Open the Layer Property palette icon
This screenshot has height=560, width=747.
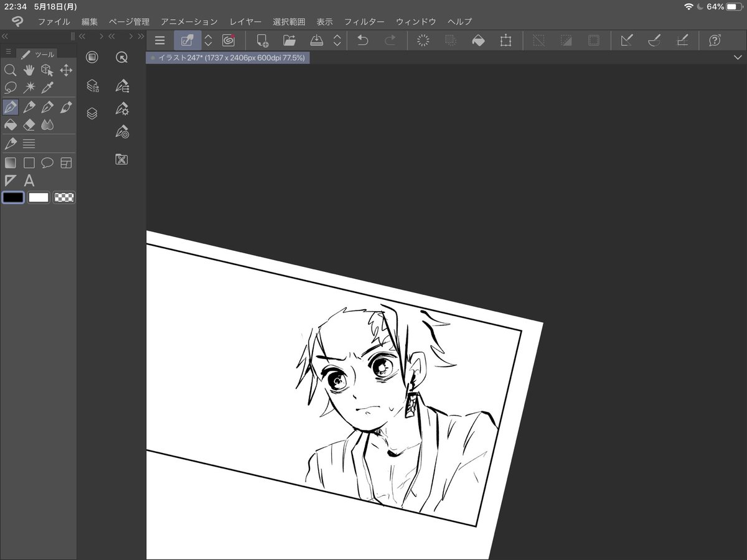point(92,86)
